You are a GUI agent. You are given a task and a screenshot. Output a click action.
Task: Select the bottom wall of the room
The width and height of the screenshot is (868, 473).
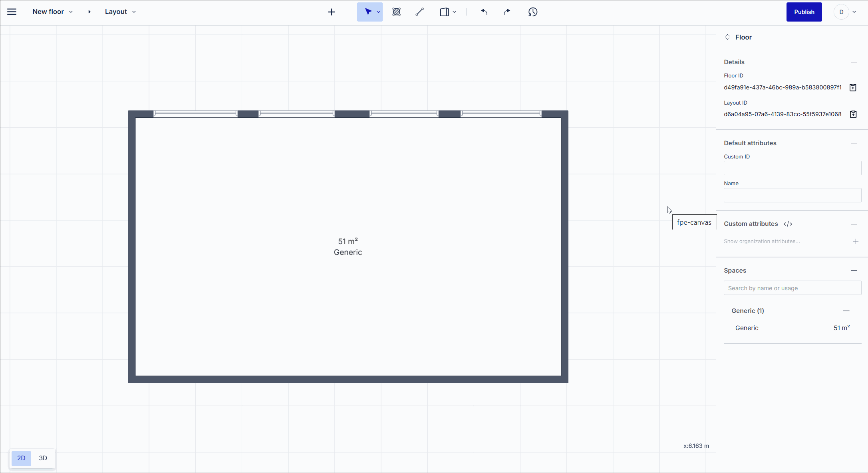pyautogui.click(x=348, y=379)
